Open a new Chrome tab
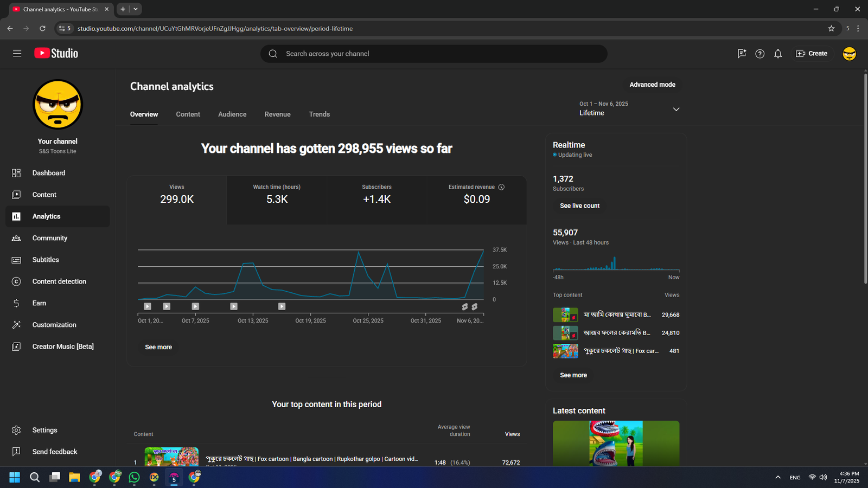Image resolution: width=868 pixels, height=488 pixels. coord(123,9)
